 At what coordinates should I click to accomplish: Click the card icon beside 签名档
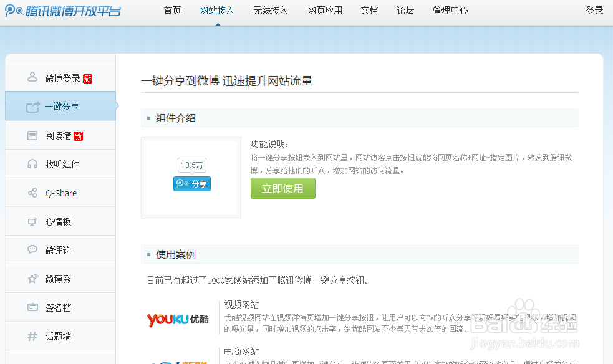tap(32, 307)
